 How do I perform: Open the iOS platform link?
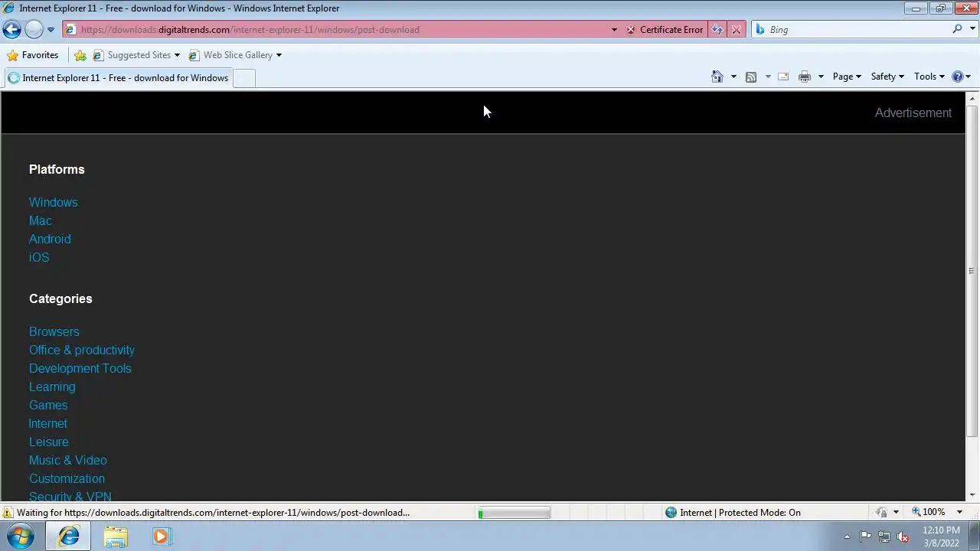pyautogui.click(x=39, y=257)
